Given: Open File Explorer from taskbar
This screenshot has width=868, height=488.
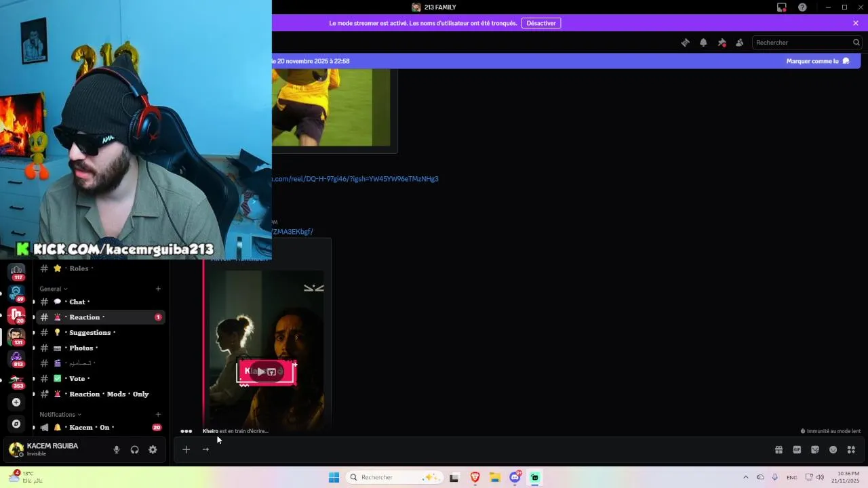Looking at the screenshot, I should coord(495,477).
